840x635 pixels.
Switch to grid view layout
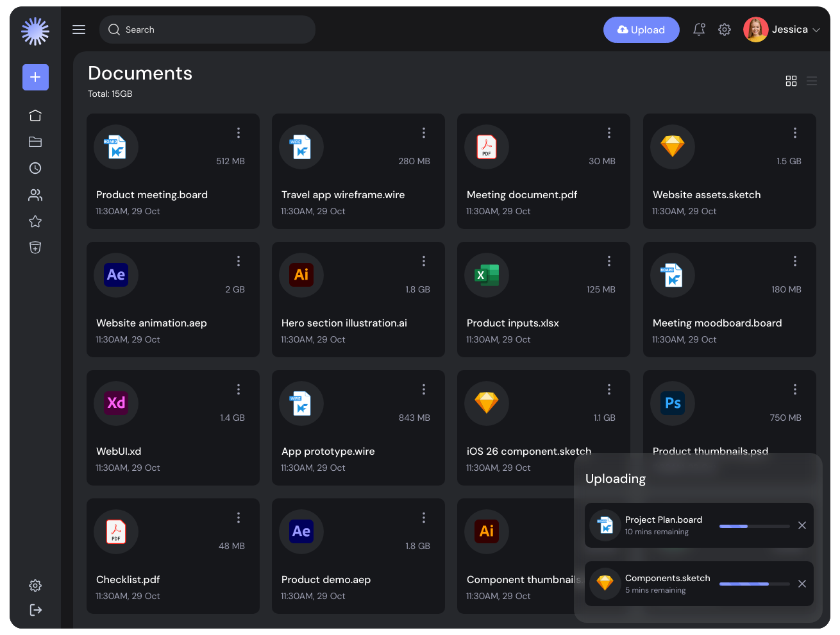point(791,81)
